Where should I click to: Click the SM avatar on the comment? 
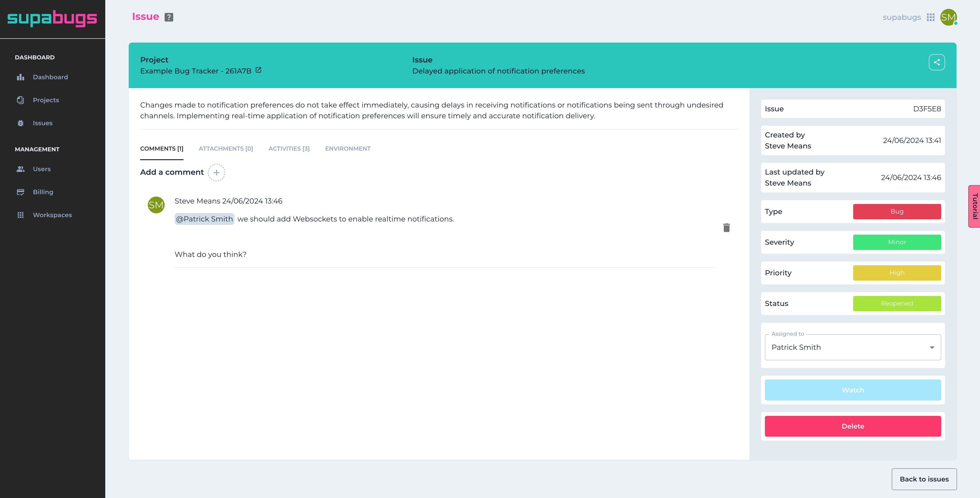pyautogui.click(x=156, y=205)
